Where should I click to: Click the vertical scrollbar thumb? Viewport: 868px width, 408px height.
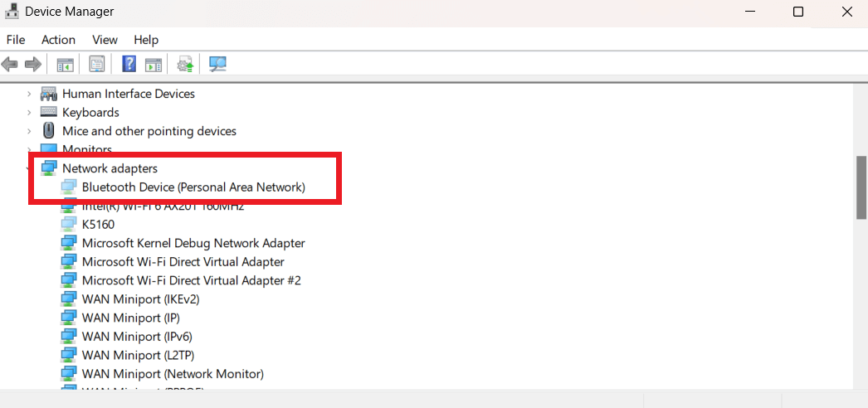(x=862, y=188)
